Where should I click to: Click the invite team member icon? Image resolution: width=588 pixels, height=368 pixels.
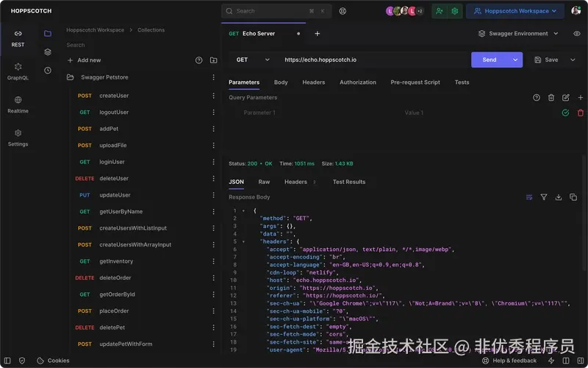tap(440, 11)
